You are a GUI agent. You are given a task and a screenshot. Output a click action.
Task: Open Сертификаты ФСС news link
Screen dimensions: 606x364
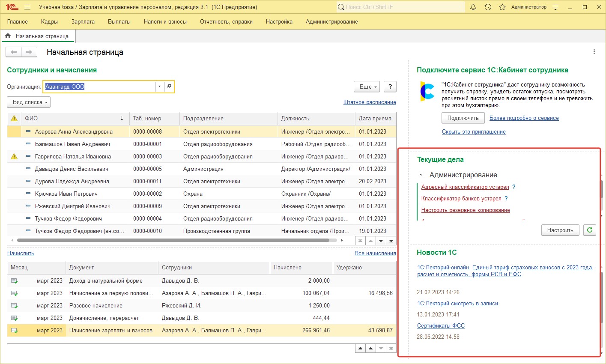(x=441, y=325)
